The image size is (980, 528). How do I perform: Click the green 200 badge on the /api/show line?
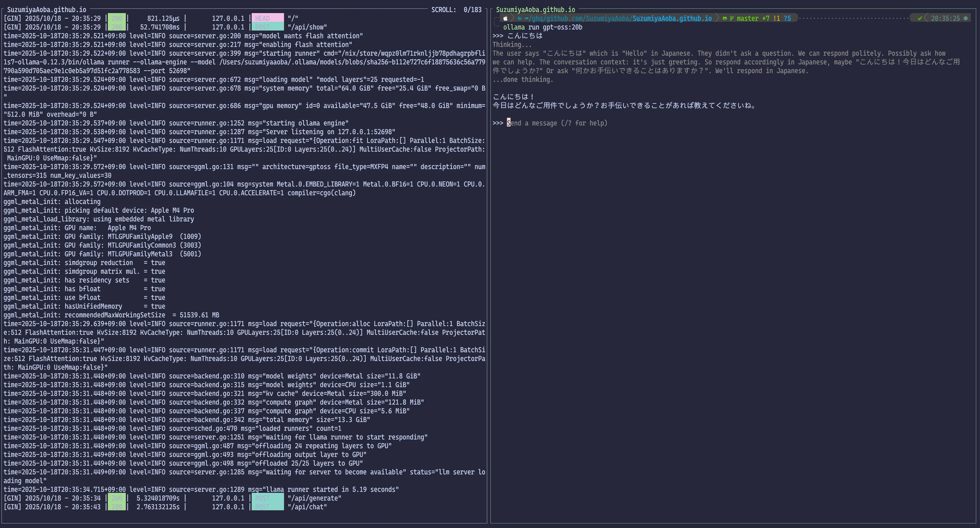point(117,27)
